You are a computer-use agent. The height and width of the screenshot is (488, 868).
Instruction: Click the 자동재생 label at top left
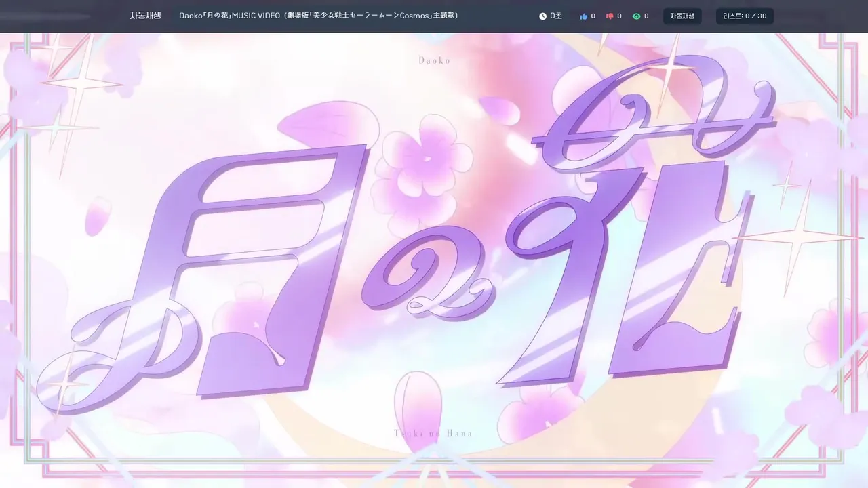point(145,16)
